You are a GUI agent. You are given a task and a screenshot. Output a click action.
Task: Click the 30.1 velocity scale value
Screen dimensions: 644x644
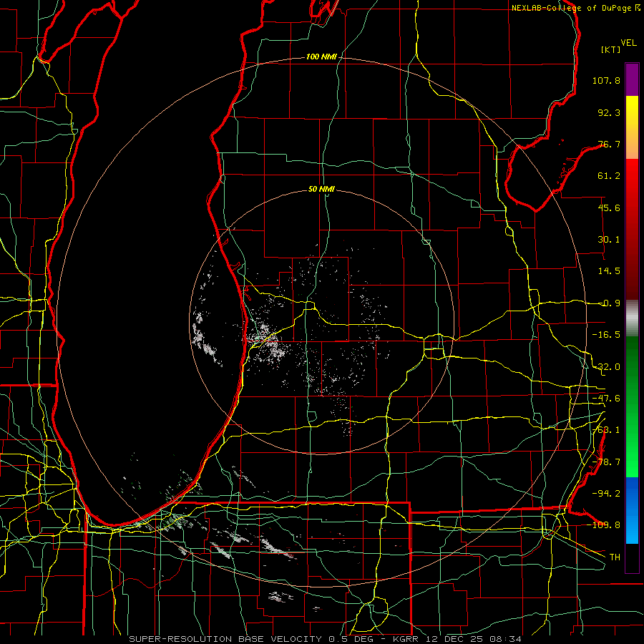(609, 240)
